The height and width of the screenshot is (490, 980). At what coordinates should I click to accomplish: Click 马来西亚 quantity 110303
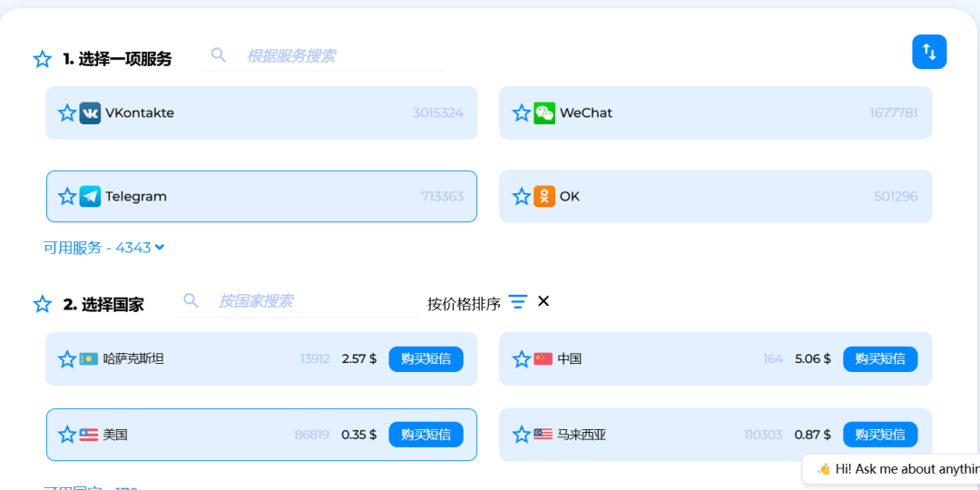[763, 435]
